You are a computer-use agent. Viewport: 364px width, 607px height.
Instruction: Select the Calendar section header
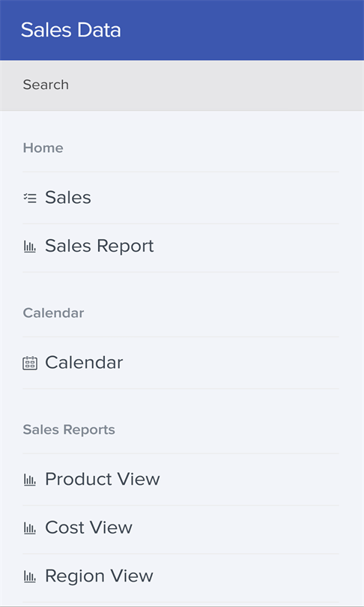tap(53, 312)
